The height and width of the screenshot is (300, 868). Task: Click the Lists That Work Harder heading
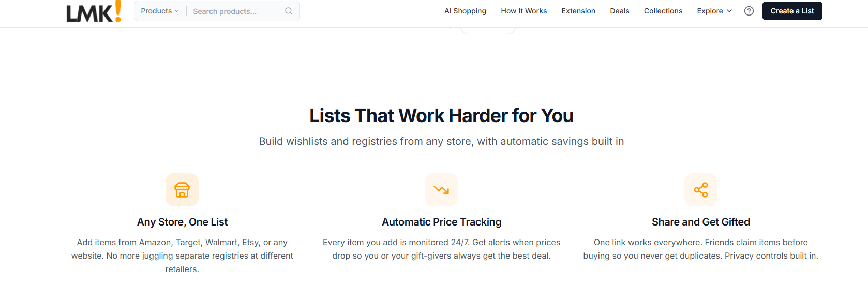[x=441, y=116]
